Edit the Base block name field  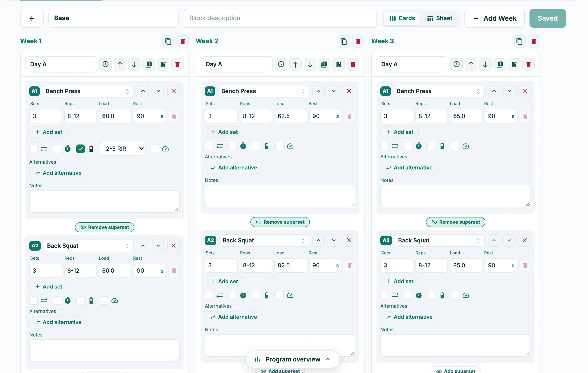(113, 18)
